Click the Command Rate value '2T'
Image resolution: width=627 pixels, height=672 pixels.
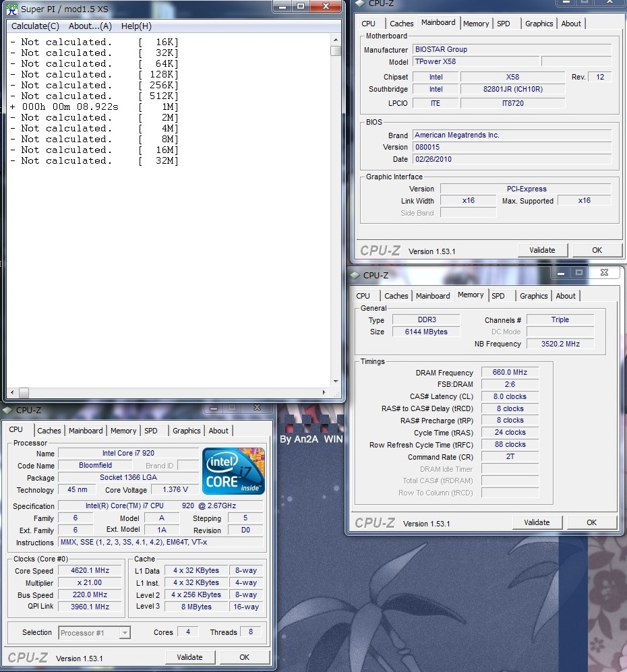point(510,456)
